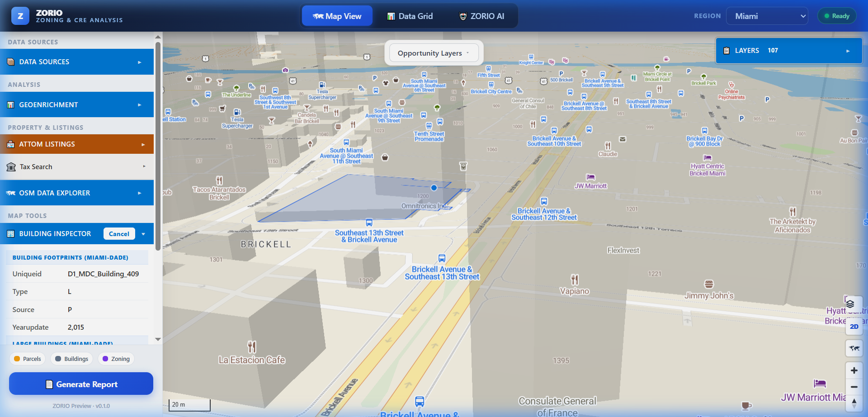Cancel the Building Inspector tool

click(x=119, y=234)
